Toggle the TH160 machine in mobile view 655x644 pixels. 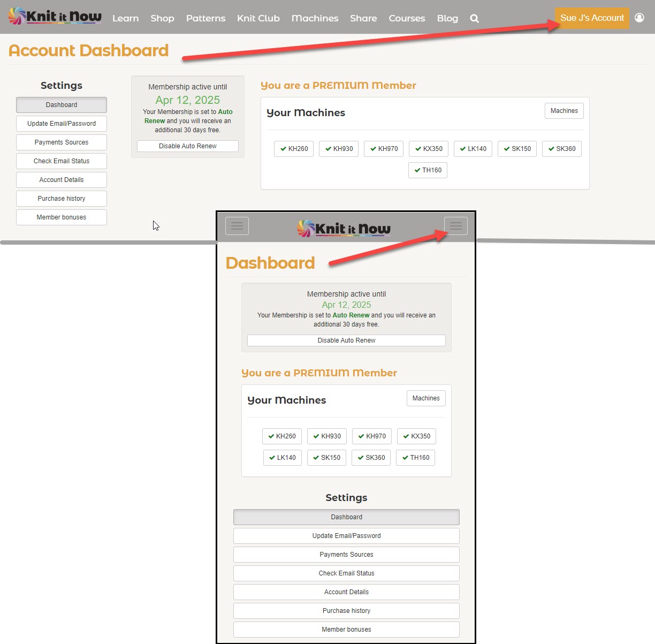[416, 458]
